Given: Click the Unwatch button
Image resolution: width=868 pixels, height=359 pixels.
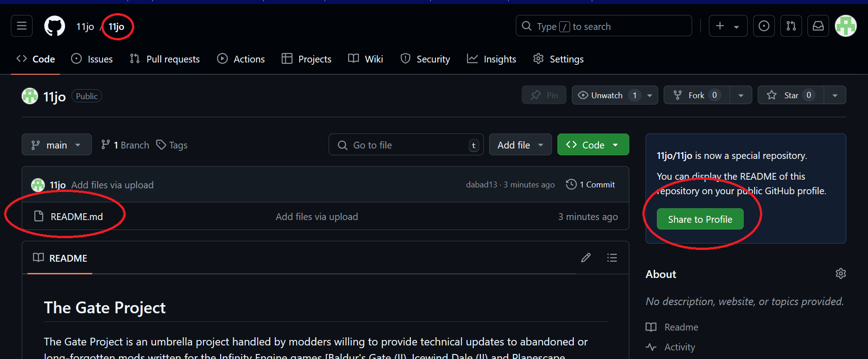Looking at the screenshot, I should click(x=607, y=95).
